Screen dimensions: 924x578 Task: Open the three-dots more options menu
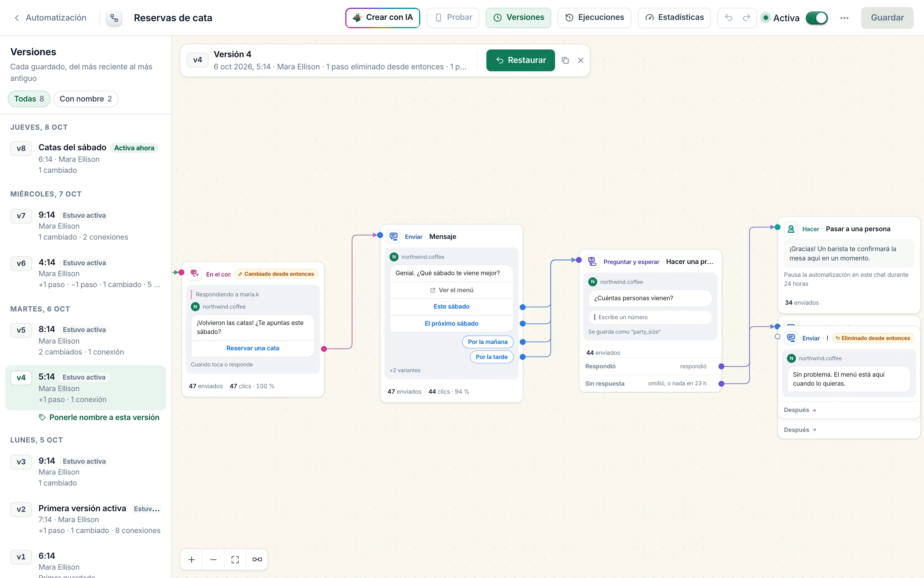(x=844, y=18)
